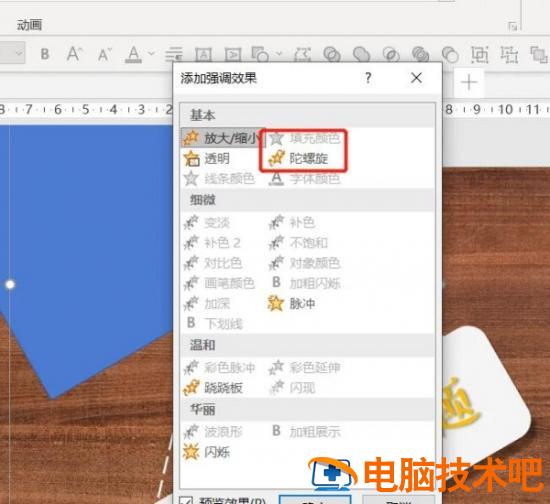This screenshot has height=504, width=550.
Task: Choose the 陀螺旋 spin effect
Action: coord(299,159)
